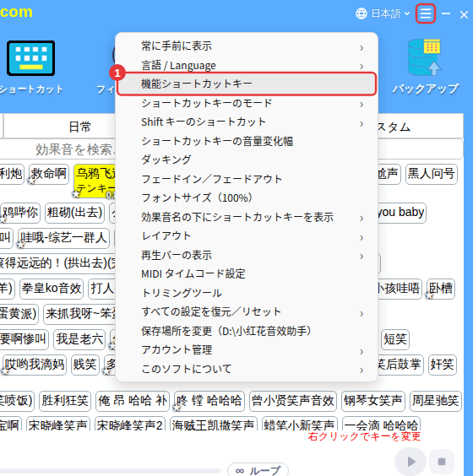Play the 贱笑 sound effect

[85, 365]
